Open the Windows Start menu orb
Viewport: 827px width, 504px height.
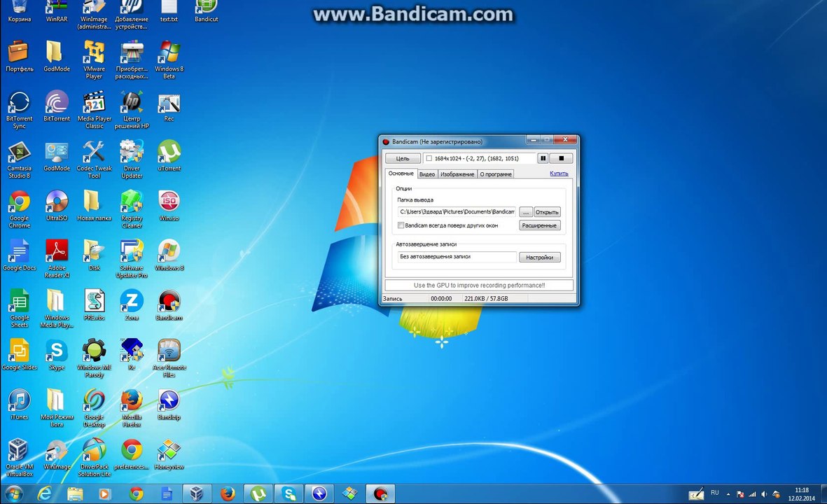[x=14, y=494]
